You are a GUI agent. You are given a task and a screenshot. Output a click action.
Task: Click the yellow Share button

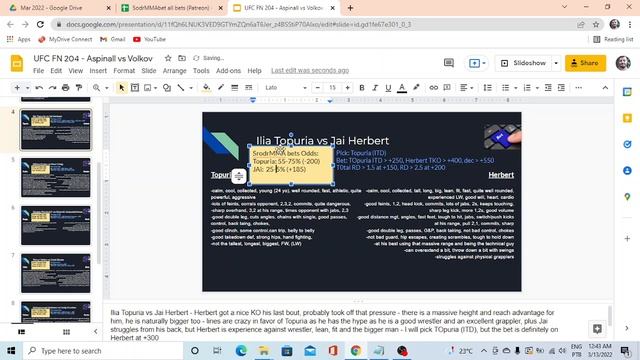(x=585, y=63)
